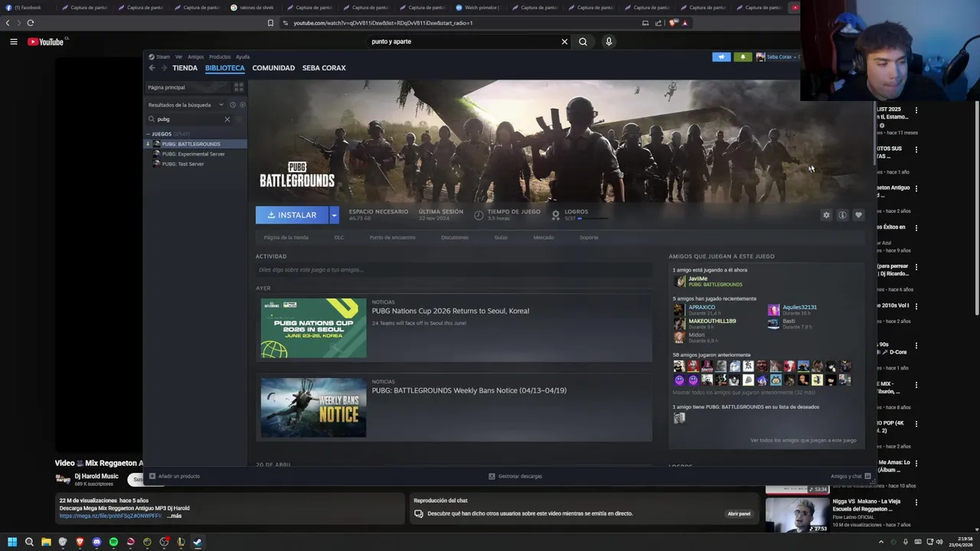980x551 pixels.
Task: Open the Ayuda menu
Action: click(x=243, y=57)
